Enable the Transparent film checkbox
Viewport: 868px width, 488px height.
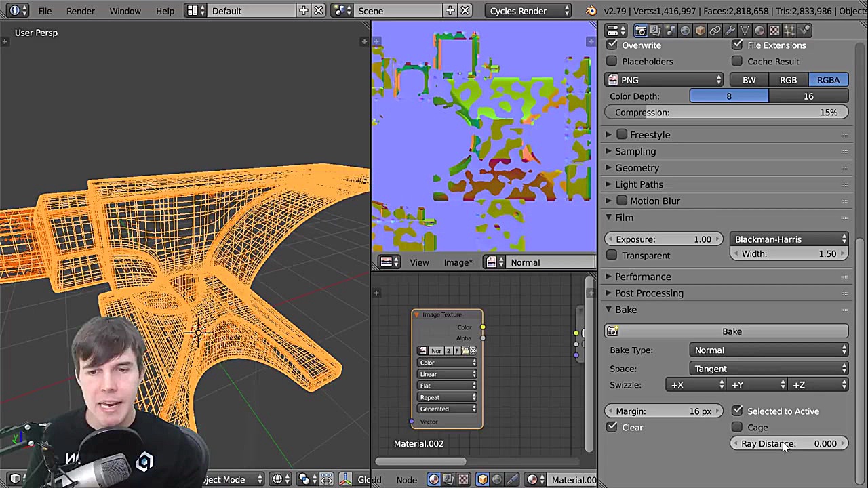pos(612,256)
